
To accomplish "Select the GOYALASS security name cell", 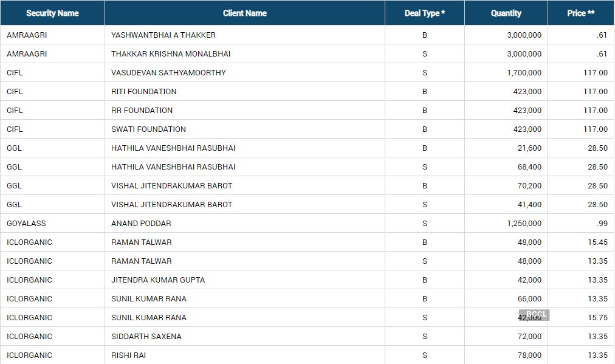I will pyautogui.click(x=26, y=224).
